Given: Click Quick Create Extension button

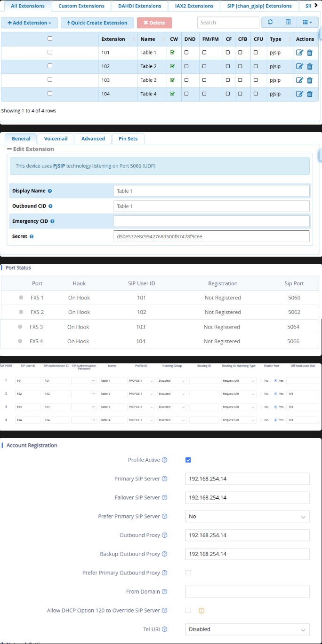Looking at the screenshot, I should pos(97,23).
